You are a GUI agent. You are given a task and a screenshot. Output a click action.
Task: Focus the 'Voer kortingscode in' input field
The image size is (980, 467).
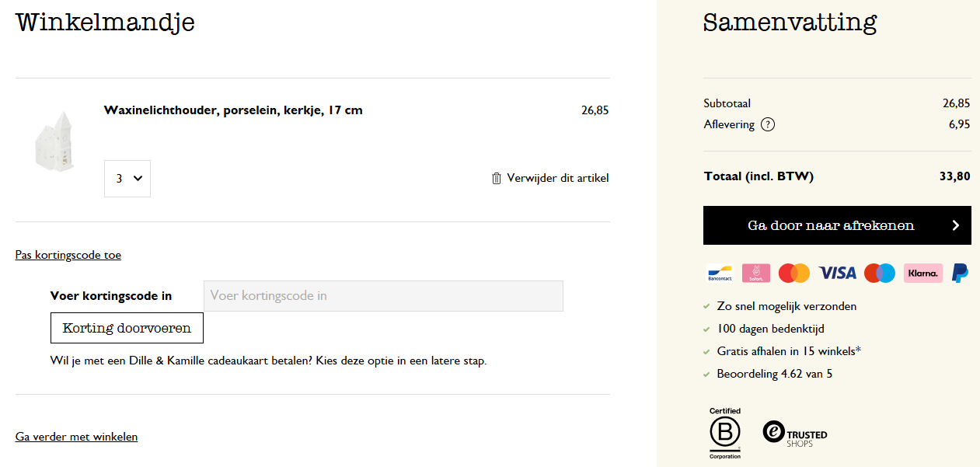383,296
